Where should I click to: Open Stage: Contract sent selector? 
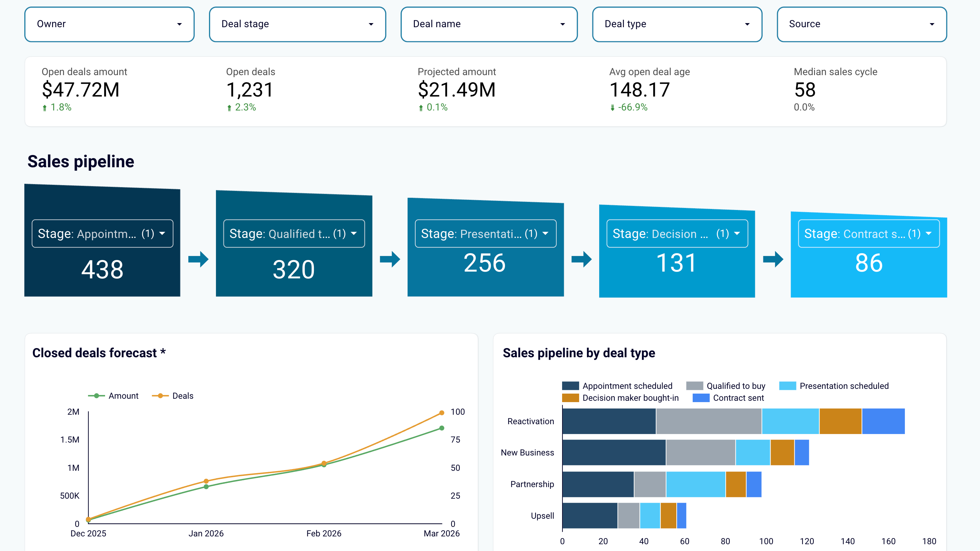point(868,234)
